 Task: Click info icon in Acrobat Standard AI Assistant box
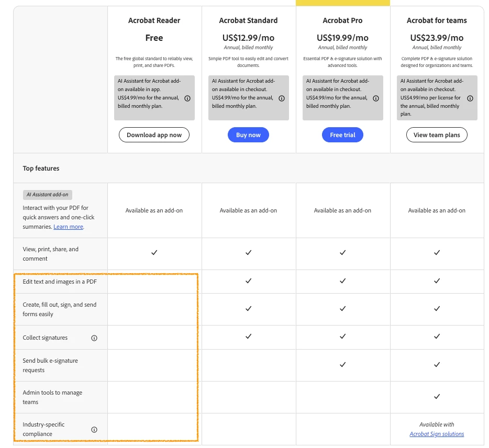(282, 98)
